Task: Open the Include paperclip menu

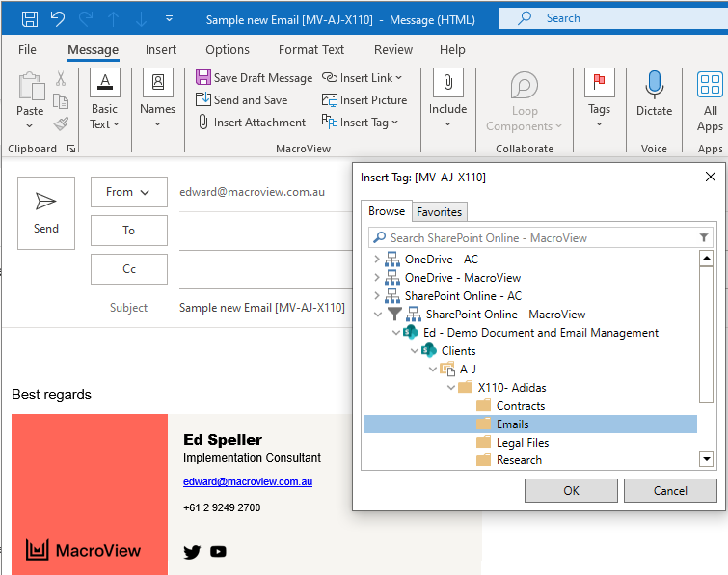Action: tap(447, 98)
